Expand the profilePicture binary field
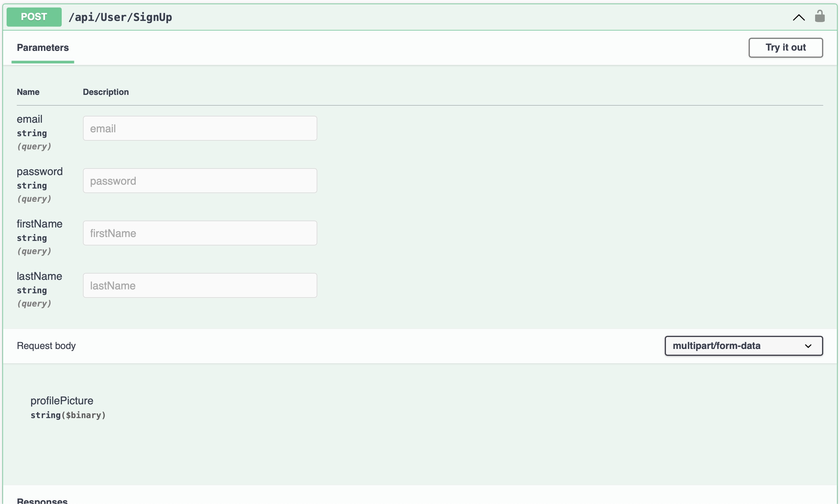 [61, 400]
